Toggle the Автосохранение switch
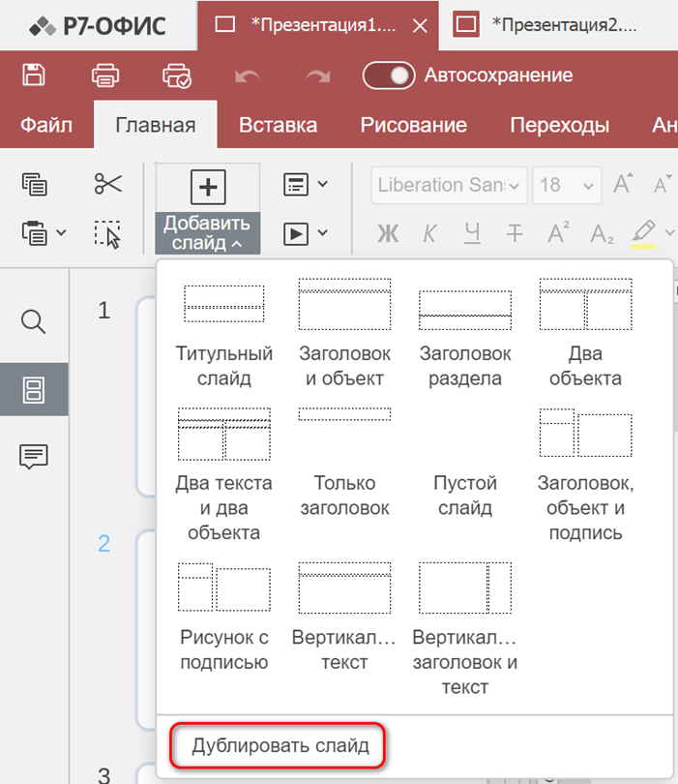678x784 pixels. [x=389, y=75]
